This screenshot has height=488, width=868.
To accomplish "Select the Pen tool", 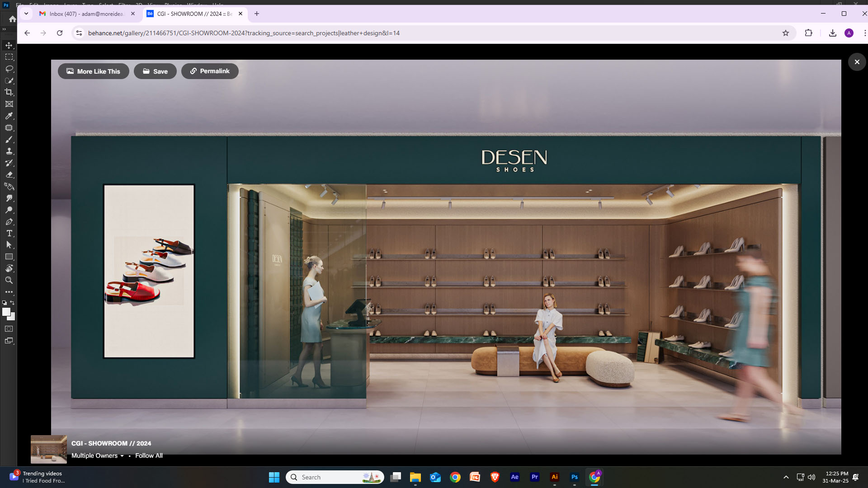I will pos(9,221).
